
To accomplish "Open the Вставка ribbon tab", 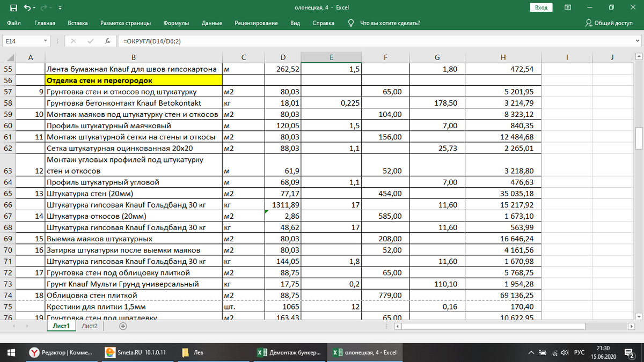I will pyautogui.click(x=78, y=23).
